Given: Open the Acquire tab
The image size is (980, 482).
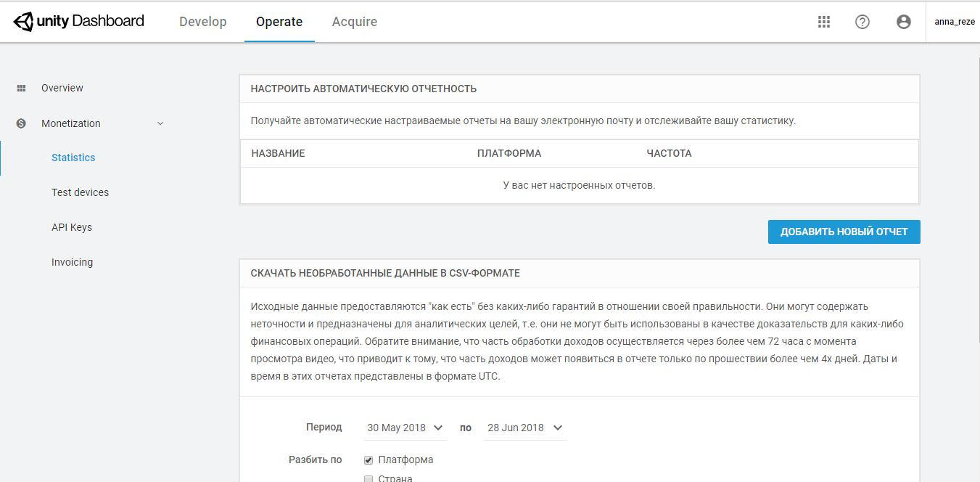Looking at the screenshot, I should [354, 21].
